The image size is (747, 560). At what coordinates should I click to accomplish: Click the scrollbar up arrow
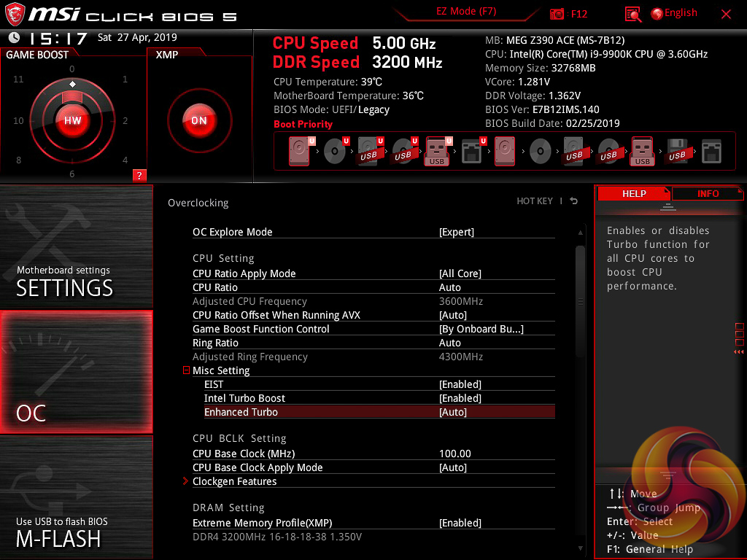click(580, 233)
